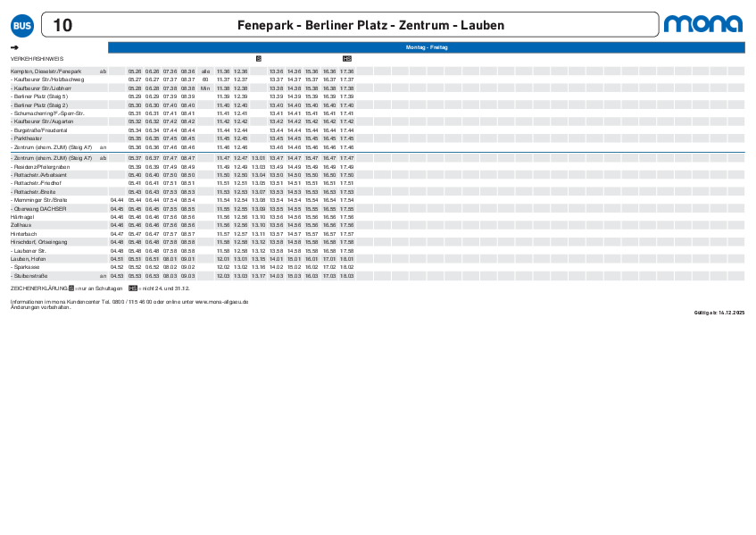The height and width of the screenshot is (535, 756).
Task: Click the mona logo
Action: (703, 24)
